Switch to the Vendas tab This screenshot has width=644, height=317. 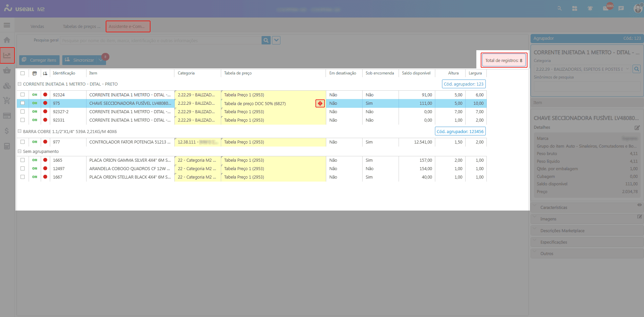coord(37,27)
